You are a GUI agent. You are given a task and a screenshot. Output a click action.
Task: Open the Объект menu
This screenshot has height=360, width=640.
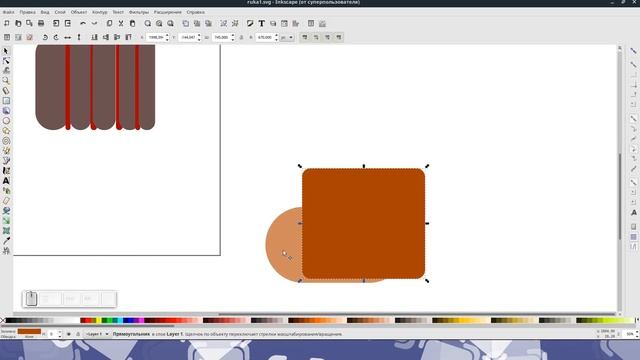tap(79, 12)
